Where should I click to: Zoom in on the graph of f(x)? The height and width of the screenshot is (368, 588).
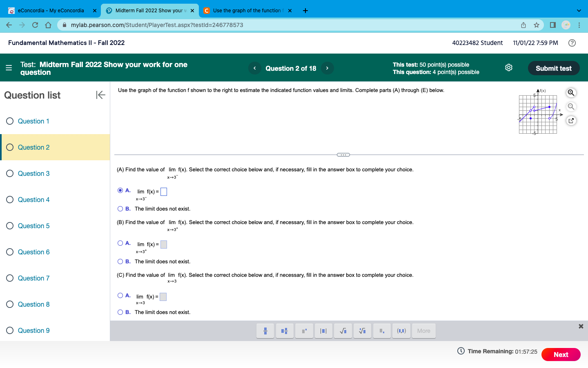[571, 92]
